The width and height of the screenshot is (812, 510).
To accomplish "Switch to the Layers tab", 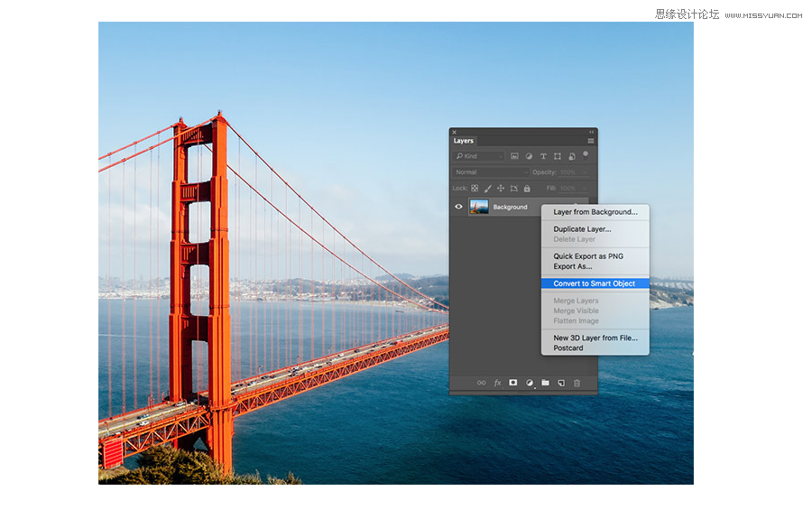I will (x=464, y=141).
